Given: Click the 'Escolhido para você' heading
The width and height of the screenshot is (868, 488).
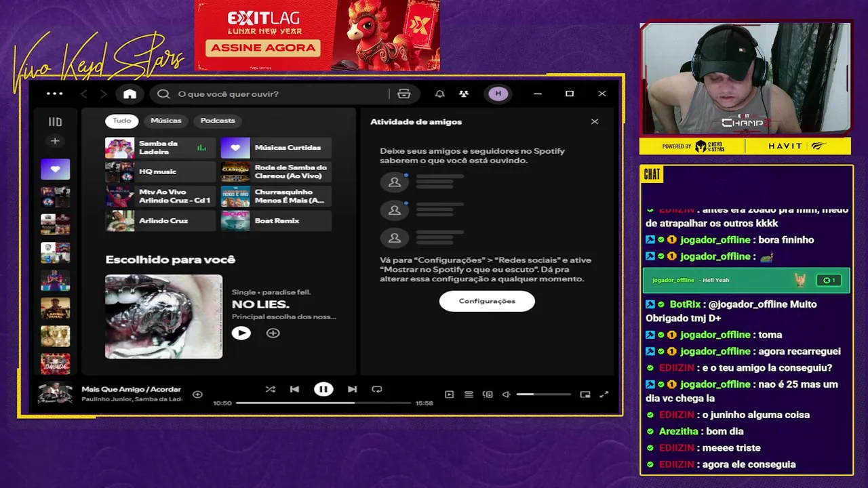Looking at the screenshot, I should click(x=170, y=260).
